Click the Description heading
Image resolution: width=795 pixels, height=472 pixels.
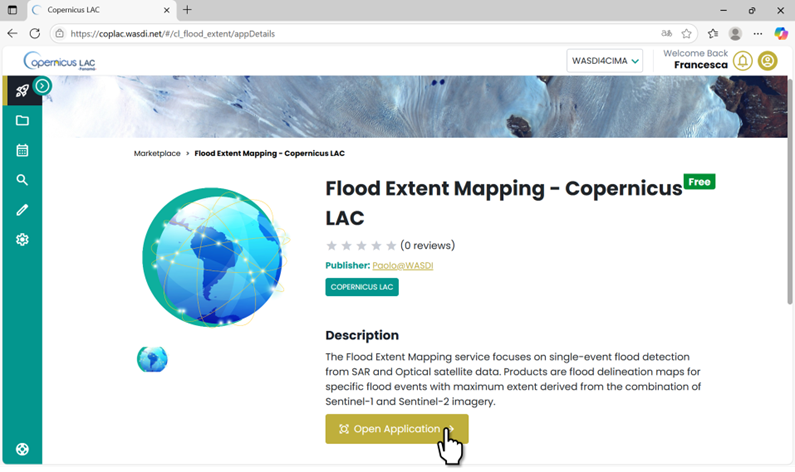(362, 335)
